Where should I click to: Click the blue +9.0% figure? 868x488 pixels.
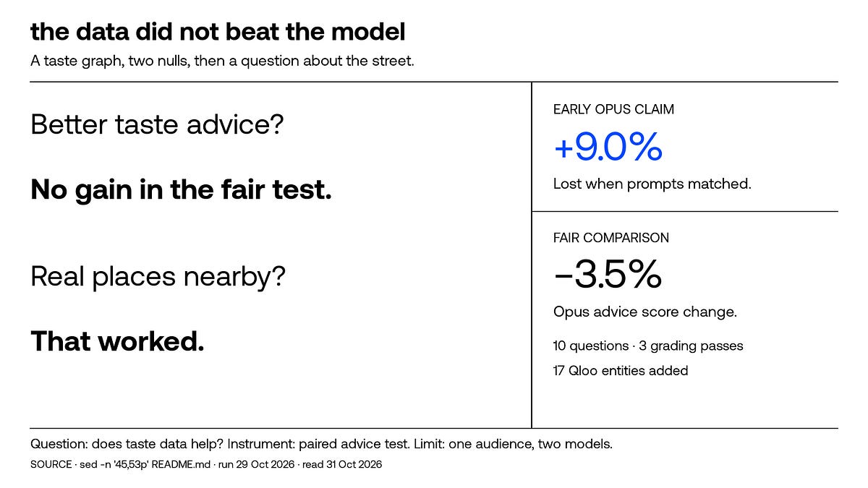608,147
